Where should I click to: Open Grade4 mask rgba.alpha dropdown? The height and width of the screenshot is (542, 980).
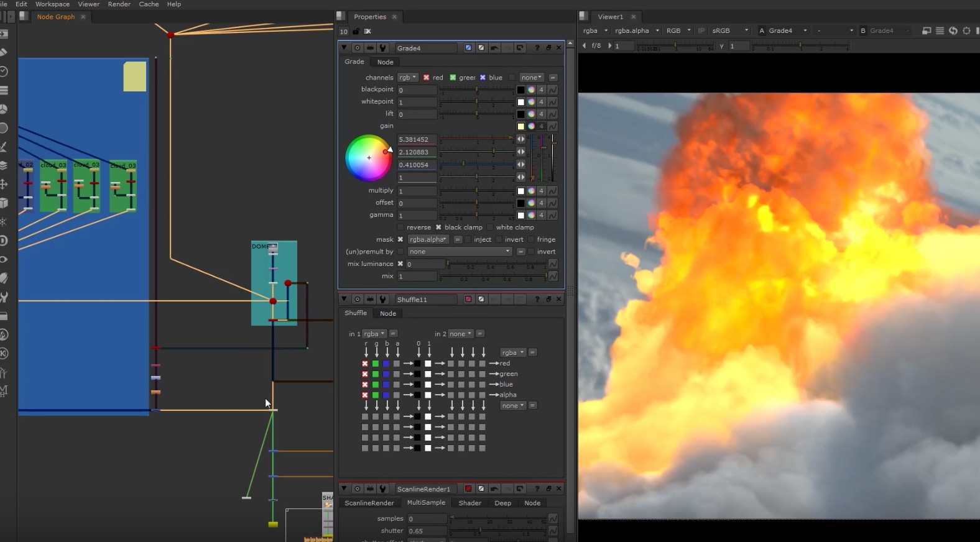(x=428, y=239)
